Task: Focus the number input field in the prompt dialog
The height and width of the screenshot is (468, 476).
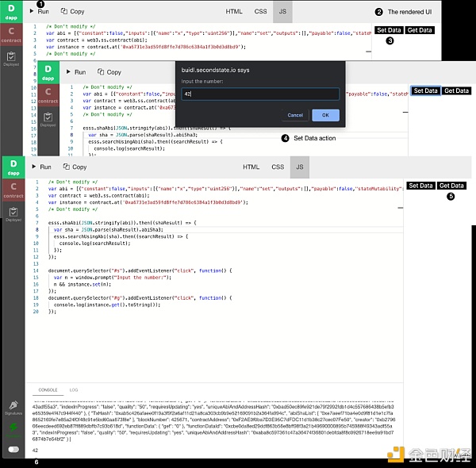Action: coord(260,94)
